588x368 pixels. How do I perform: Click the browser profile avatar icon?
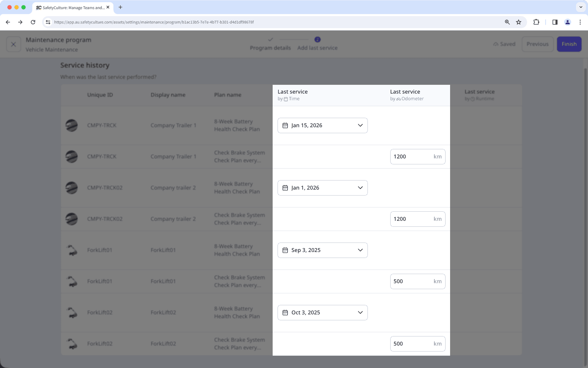point(567,22)
